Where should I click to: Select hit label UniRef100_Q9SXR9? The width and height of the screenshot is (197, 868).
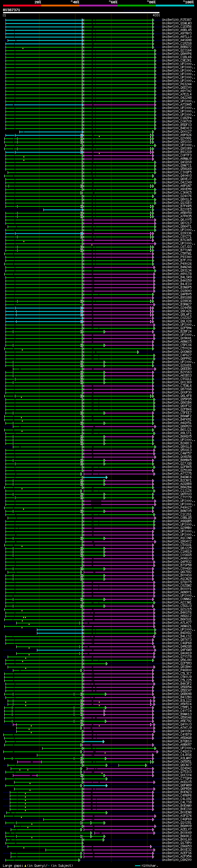[x=177, y=149]
